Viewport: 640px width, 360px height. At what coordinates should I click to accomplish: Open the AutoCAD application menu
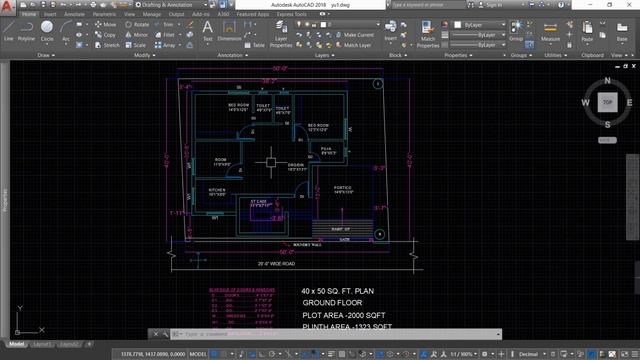pyautogui.click(x=7, y=7)
